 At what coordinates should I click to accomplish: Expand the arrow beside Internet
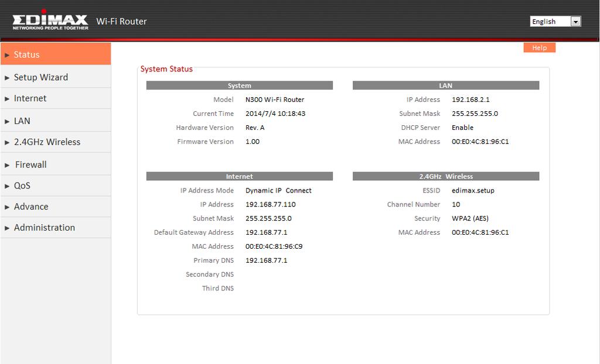(7, 99)
